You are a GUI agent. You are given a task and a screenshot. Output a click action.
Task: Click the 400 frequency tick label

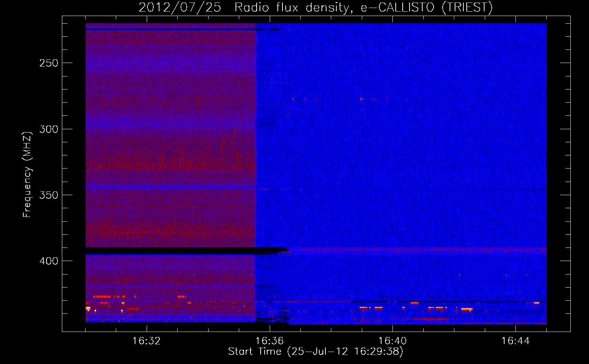point(49,261)
